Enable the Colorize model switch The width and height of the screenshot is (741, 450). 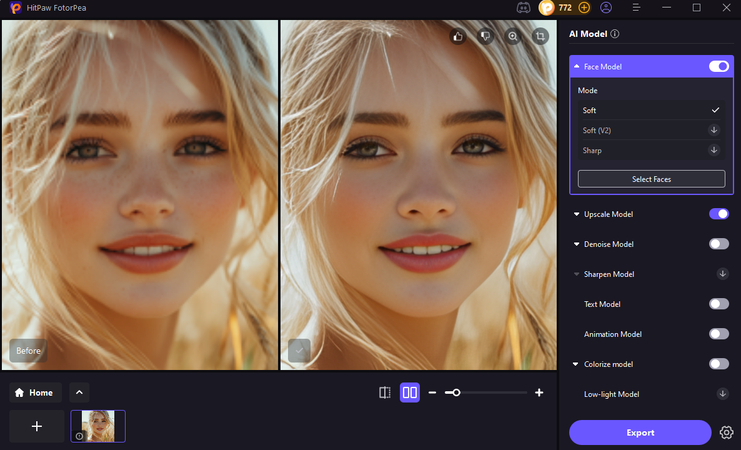pos(719,364)
